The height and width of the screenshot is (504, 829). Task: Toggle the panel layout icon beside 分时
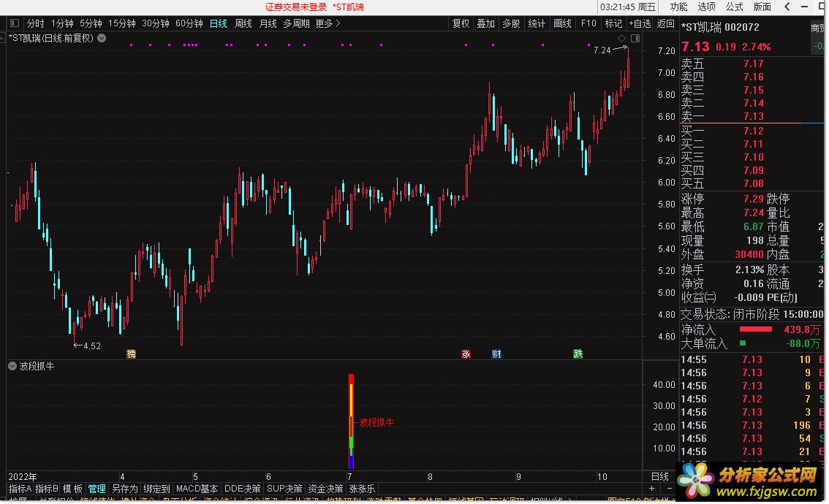point(15,23)
